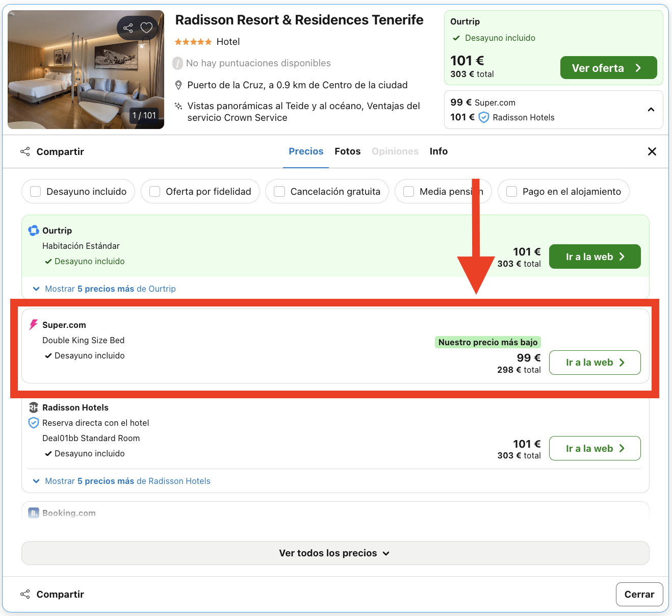
Task: Click the green 'Ver oferta' button
Action: click(x=608, y=68)
